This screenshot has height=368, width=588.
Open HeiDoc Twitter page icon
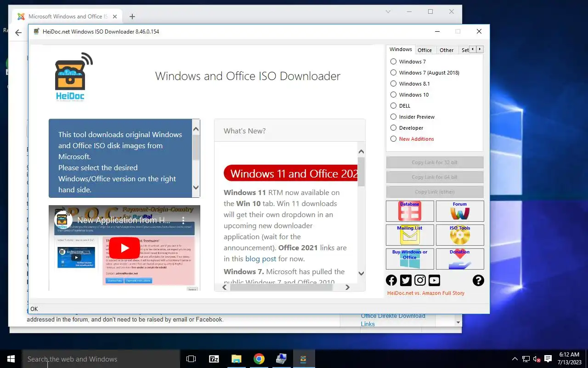[406, 280]
